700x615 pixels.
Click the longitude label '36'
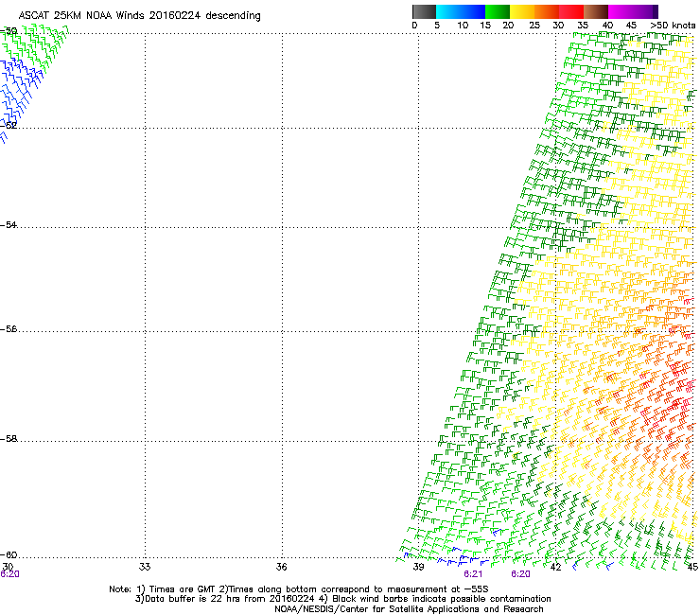click(x=281, y=567)
